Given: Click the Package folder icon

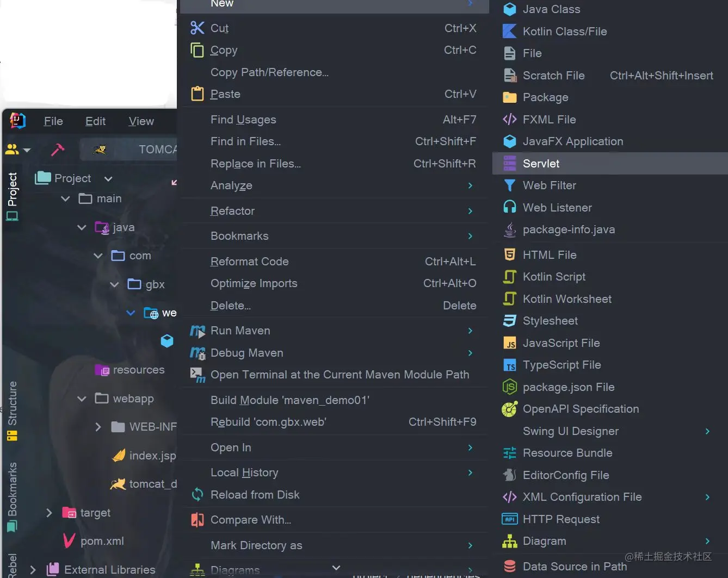Looking at the screenshot, I should click(509, 97).
